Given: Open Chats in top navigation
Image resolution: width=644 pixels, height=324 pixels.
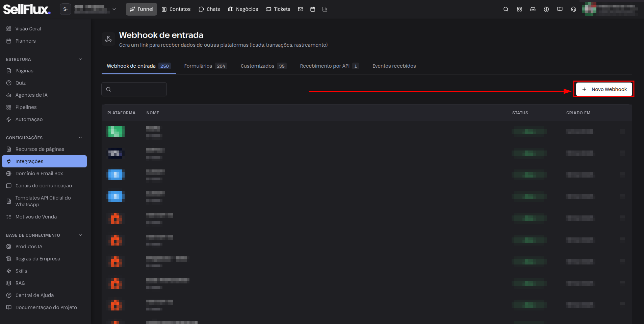Looking at the screenshot, I should click(209, 9).
